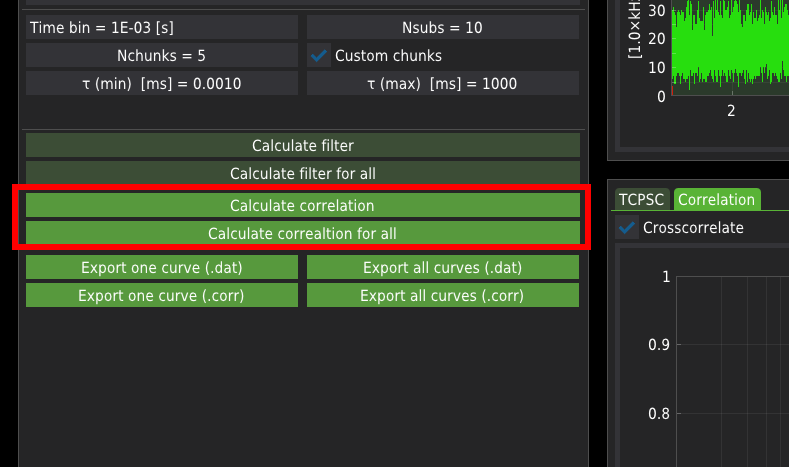Toggle the Custom chunks checkbox

[320, 56]
